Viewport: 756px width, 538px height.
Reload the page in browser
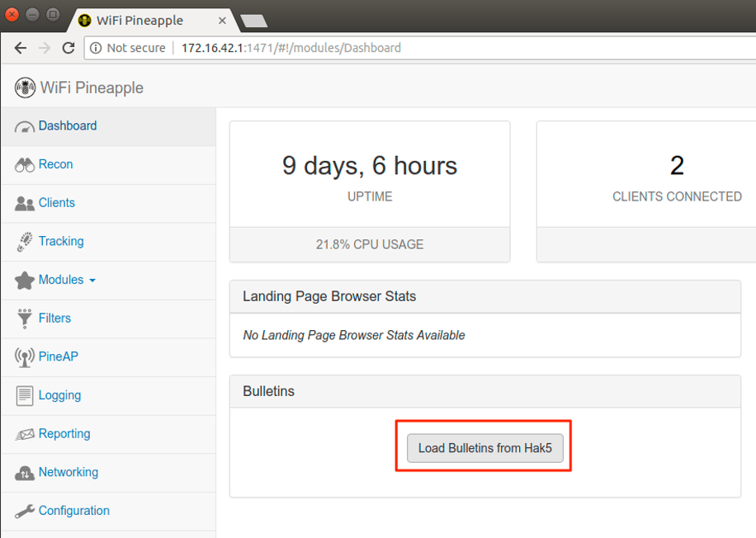(x=69, y=48)
